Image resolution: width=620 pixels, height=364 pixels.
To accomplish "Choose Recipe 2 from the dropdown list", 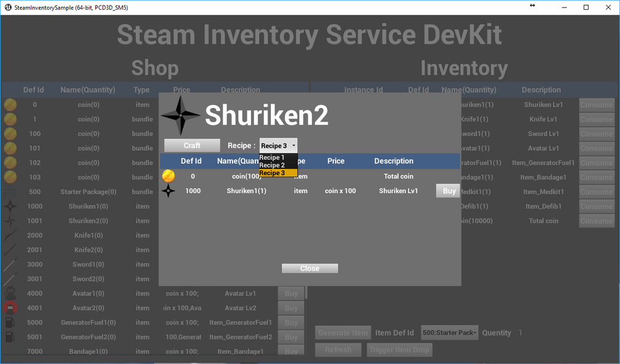I will (278, 165).
